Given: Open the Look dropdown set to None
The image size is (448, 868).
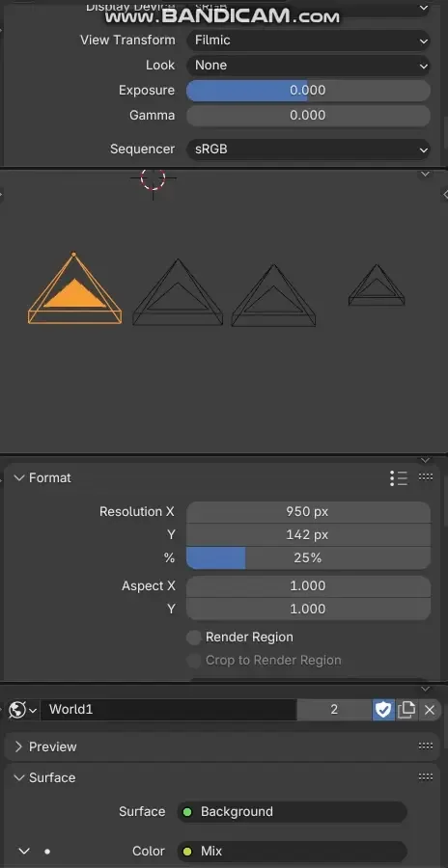Looking at the screenshot, I should tap(308, 66).
